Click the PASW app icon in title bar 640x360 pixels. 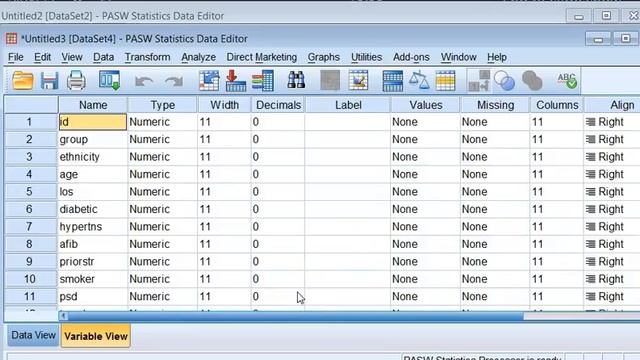coord(11,39)
